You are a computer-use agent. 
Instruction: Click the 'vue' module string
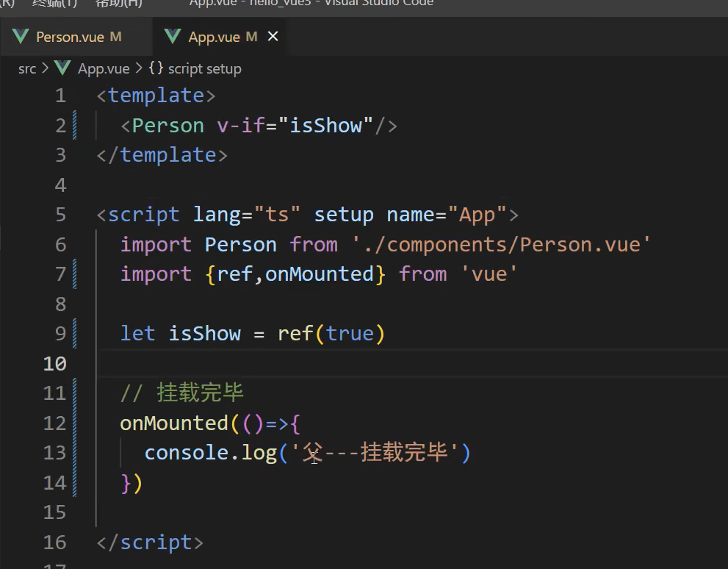tap(489, 274)
